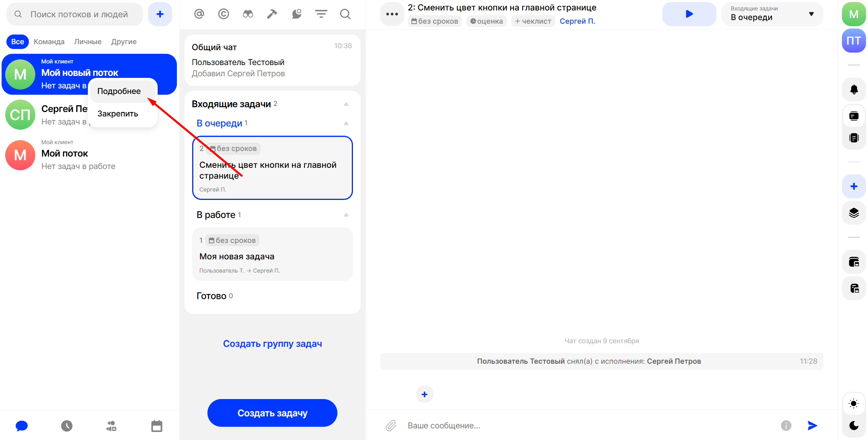The image size is (868, 440).
Task: Switch to light theme sun icon
Action: pos(854,403)
